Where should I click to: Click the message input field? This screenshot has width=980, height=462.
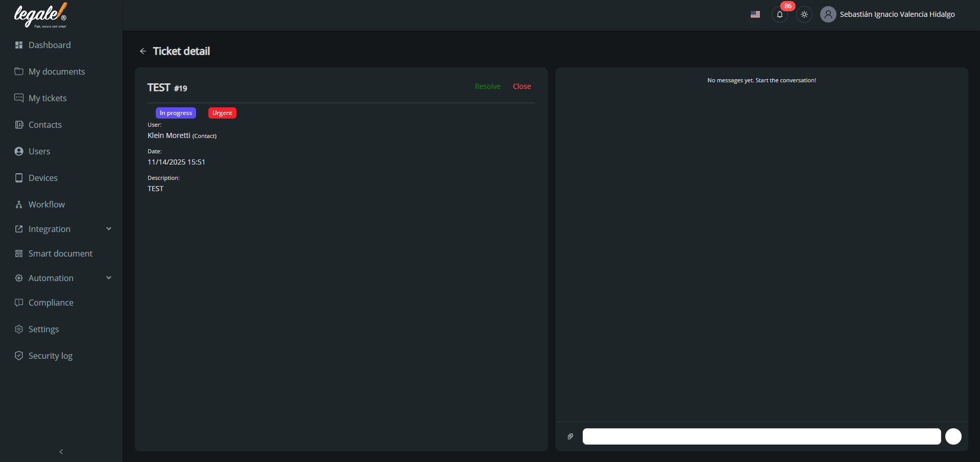point(761,436)
